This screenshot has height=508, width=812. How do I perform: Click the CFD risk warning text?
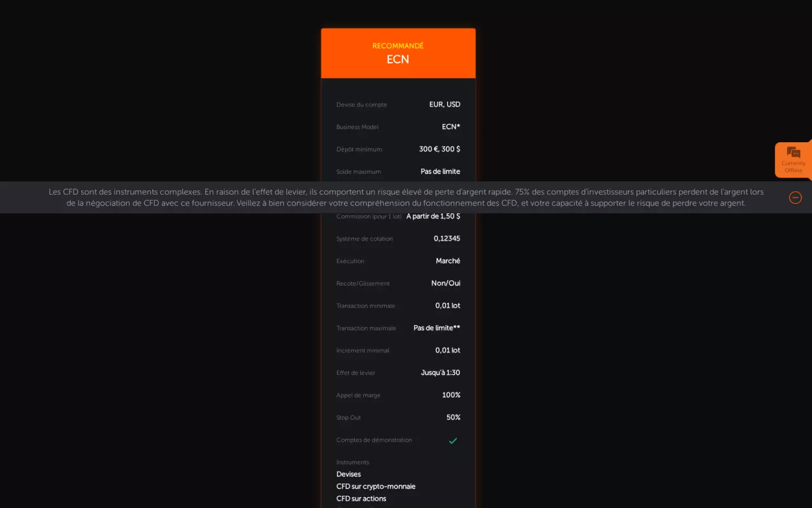[406, 197]
